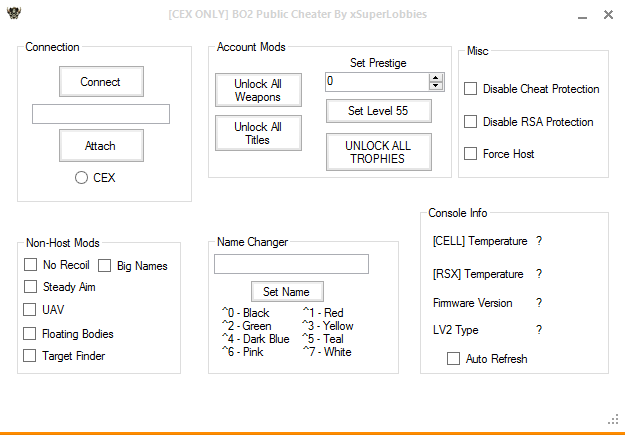
Task: Enable Auto Refresh in Console Info
Action: point(453,358)
